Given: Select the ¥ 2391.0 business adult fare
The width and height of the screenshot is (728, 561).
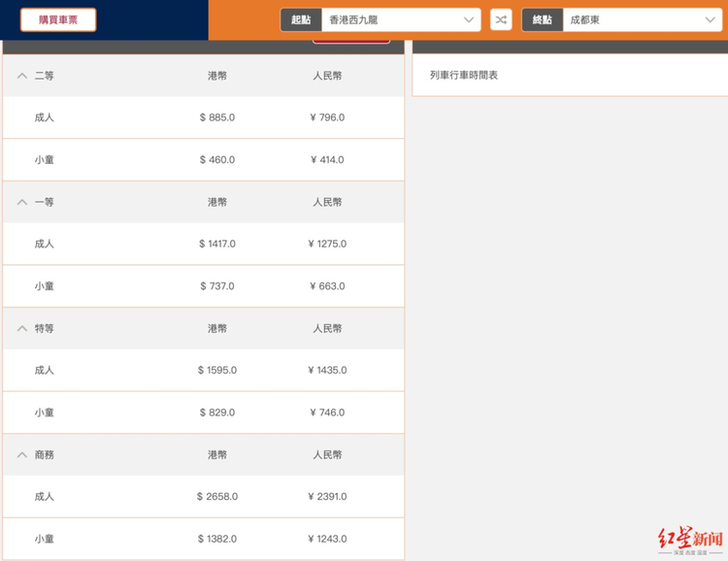Looking at the screenshot, I should 327,496.
